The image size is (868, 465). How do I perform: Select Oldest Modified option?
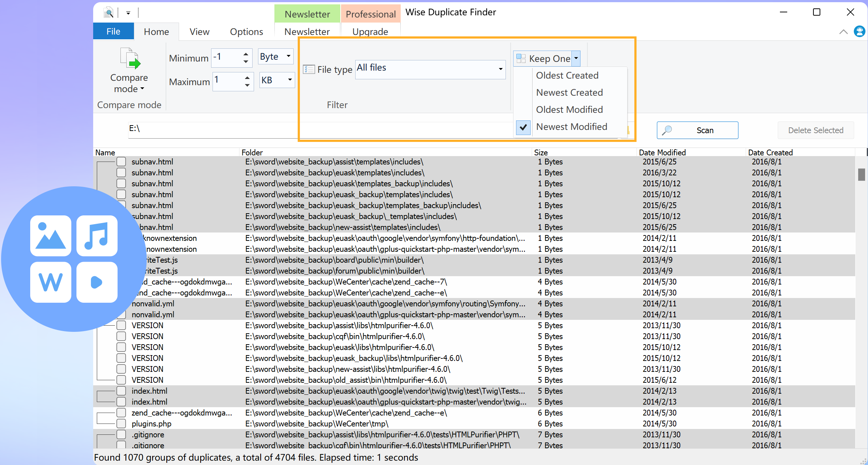[x=569, y=110]
